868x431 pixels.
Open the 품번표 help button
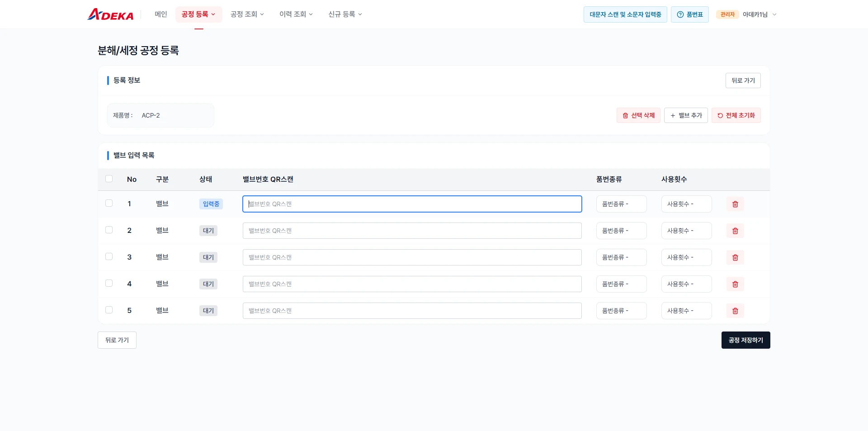tap(689, 14)
